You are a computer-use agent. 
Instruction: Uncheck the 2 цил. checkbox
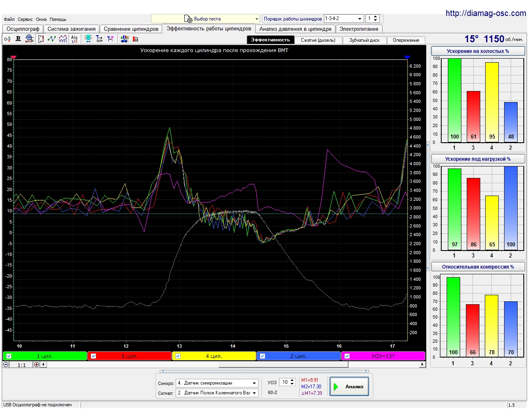tap(263, 356)
